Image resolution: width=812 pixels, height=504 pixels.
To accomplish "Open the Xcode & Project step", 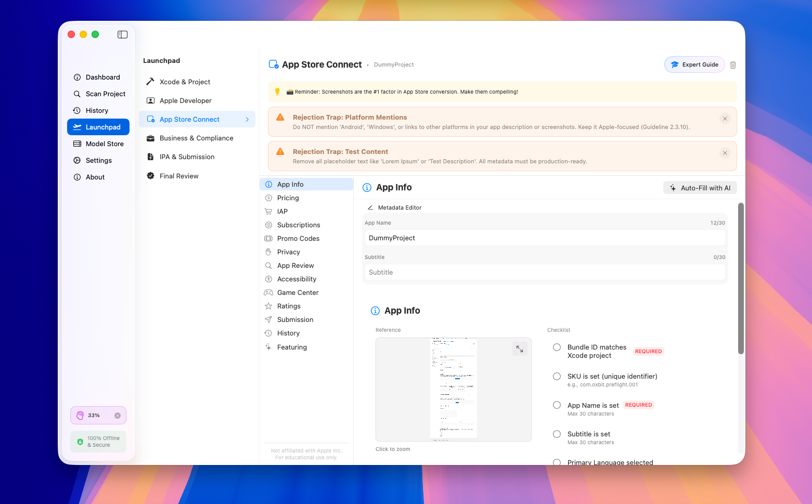I will [185, 82].
